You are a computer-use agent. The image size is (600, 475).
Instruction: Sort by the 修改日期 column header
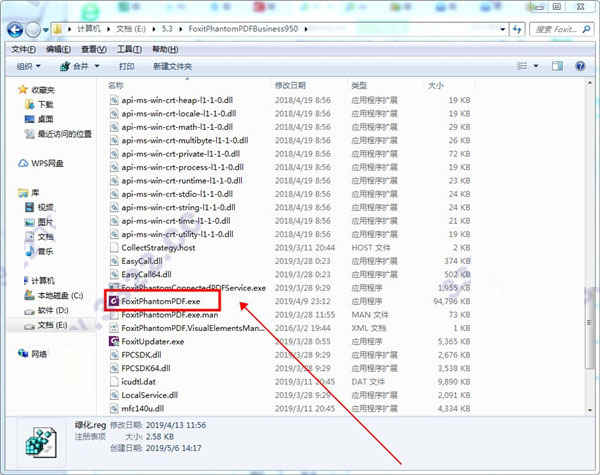[290, 85]
